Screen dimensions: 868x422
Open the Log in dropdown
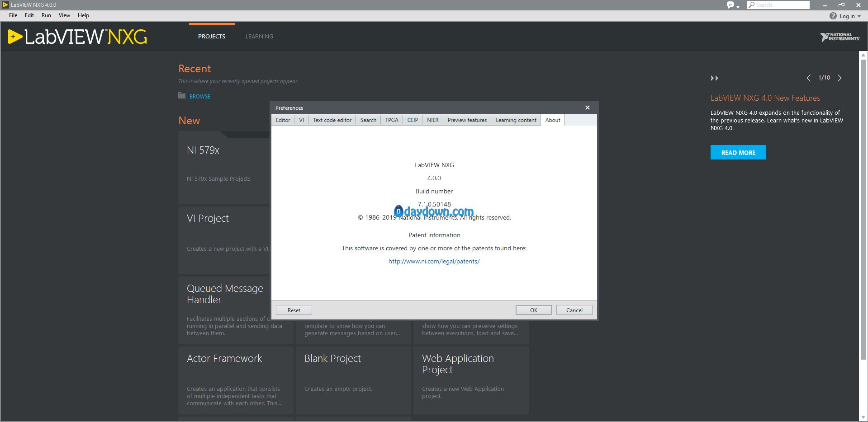[850, 16]
